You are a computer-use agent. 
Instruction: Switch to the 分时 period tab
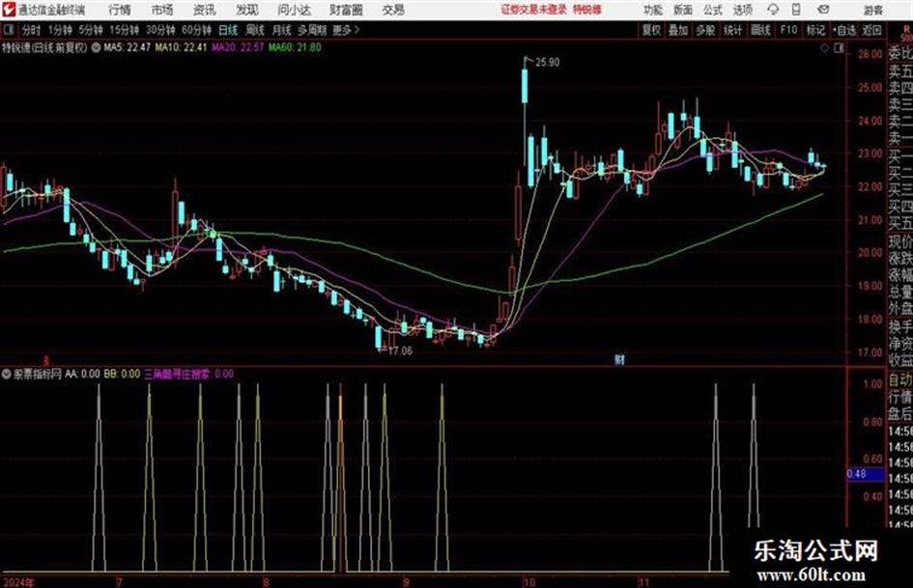tap(32, 30)
